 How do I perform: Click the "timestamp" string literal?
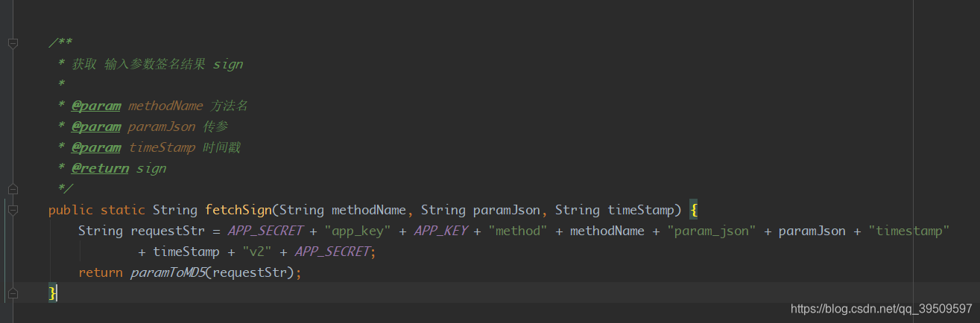click(x=909, y=231)
